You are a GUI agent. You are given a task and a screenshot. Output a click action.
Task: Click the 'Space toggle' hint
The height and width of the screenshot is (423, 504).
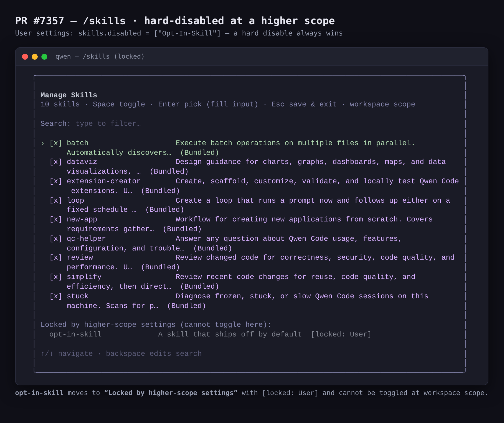click(x=119, y=104)
